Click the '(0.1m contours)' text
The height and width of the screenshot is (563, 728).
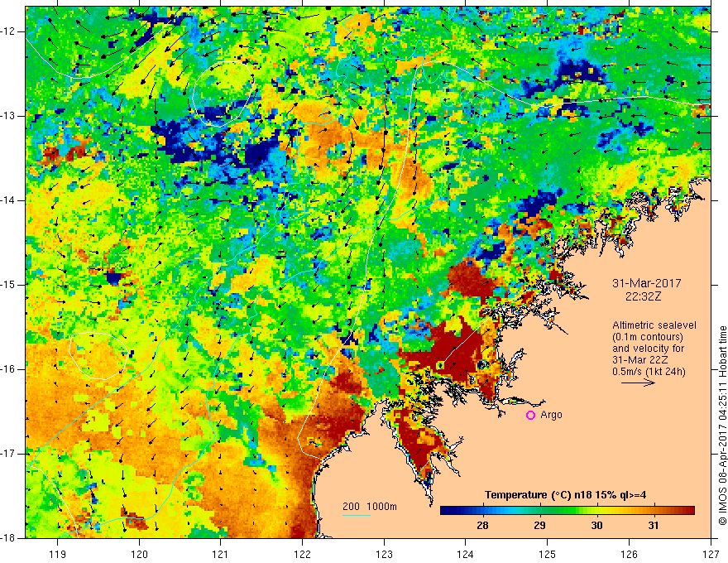648,337
